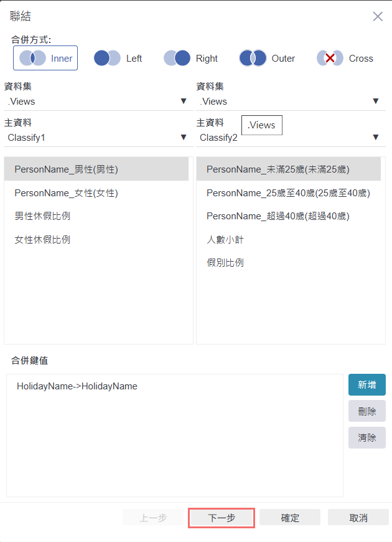Choose the Cross join icon
Image resolution: width=392 pixels, height=542 pixels.
(330, 58)
